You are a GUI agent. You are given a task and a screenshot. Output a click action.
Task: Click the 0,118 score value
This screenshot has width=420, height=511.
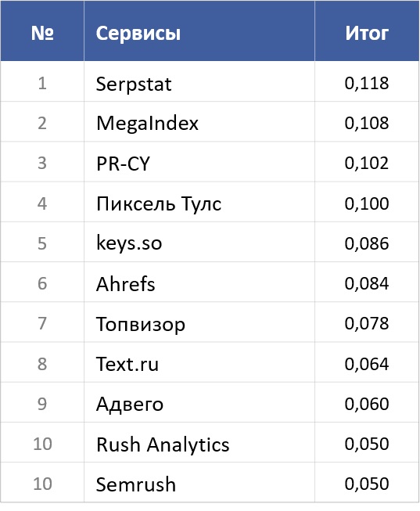coord(367,83)
